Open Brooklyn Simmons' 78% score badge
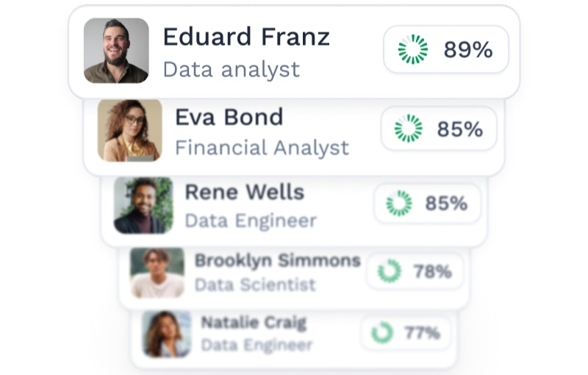 tap(415, 271)
